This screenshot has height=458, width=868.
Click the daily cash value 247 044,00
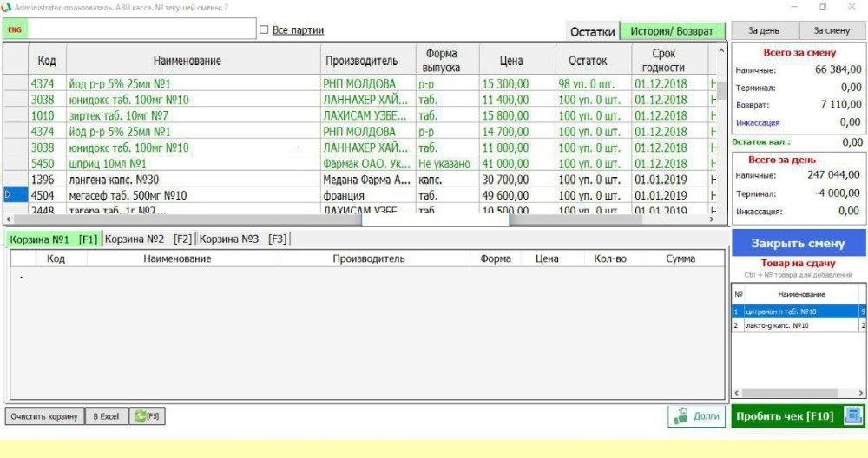coord(833,175)
